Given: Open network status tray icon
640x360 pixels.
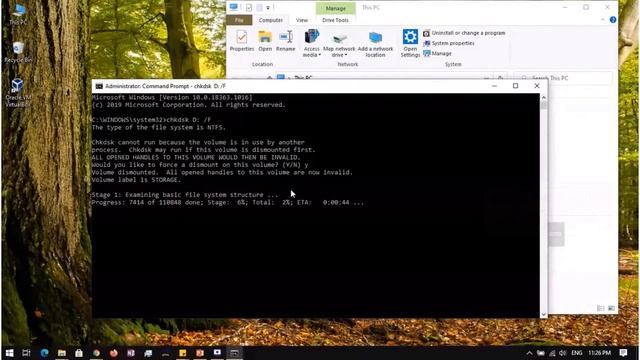Looking at the screenshot, I should tap(552, 353).
